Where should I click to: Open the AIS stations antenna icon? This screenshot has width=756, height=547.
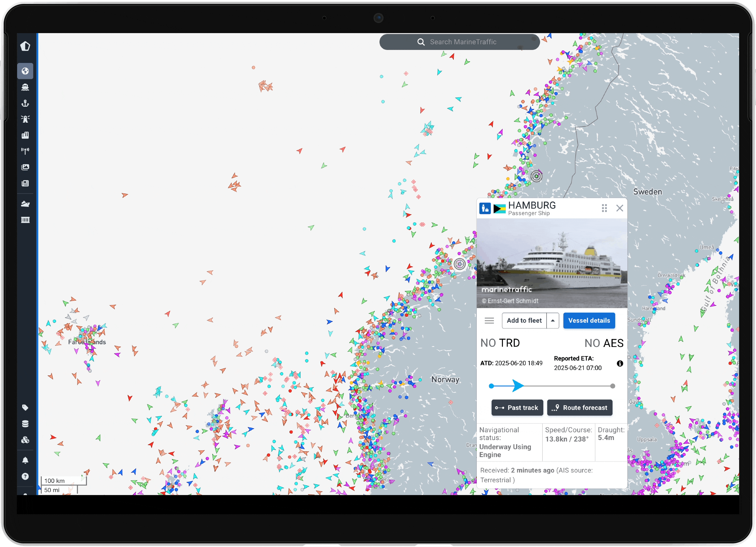[x=25, y=151]
